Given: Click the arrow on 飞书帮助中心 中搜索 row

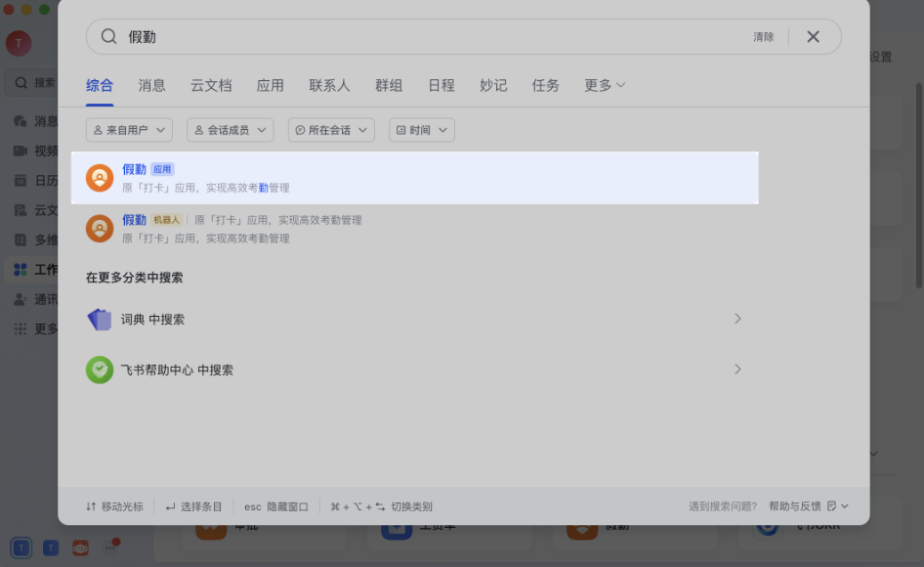Looking at the screenshot, I should 737,370.
